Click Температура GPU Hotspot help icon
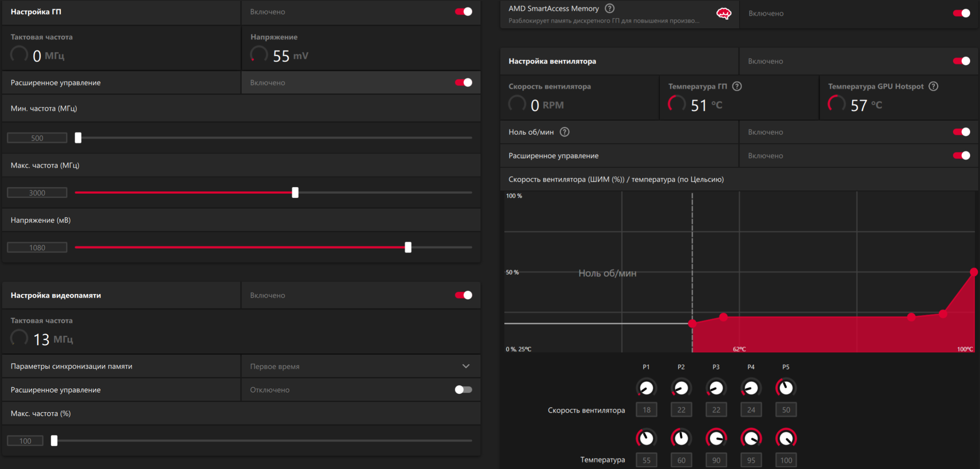 tap(933, 86)
